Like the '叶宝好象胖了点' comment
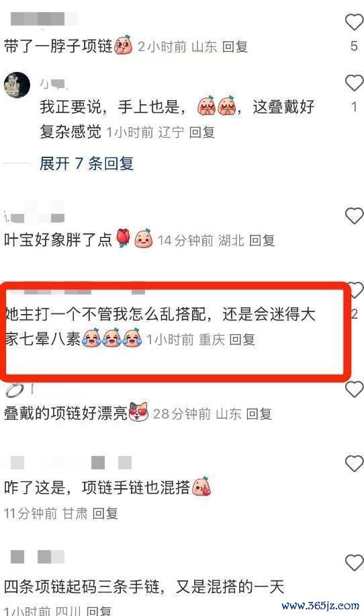364x616 pixels. (x=354, y=216)
